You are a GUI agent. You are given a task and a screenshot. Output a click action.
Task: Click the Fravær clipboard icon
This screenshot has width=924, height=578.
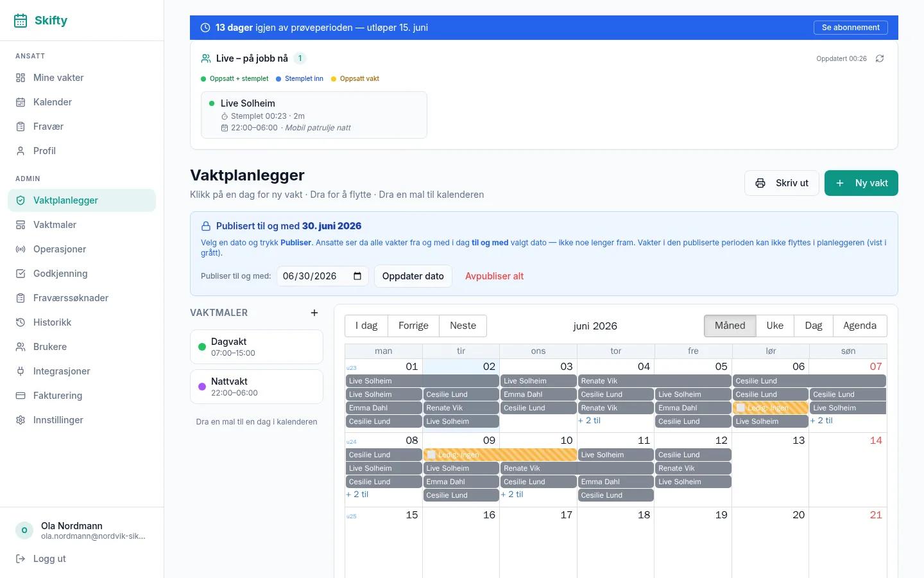click(21, 127)
